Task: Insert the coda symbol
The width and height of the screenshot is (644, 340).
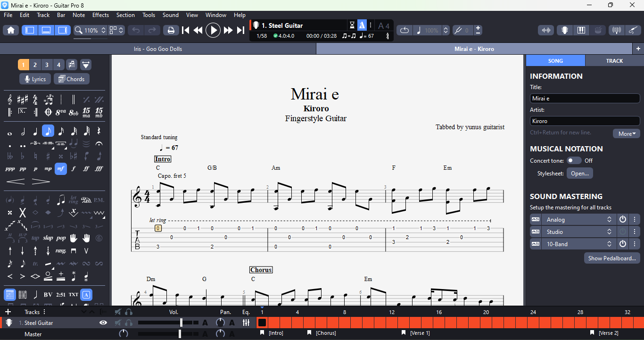Action: tap(48, 112)
